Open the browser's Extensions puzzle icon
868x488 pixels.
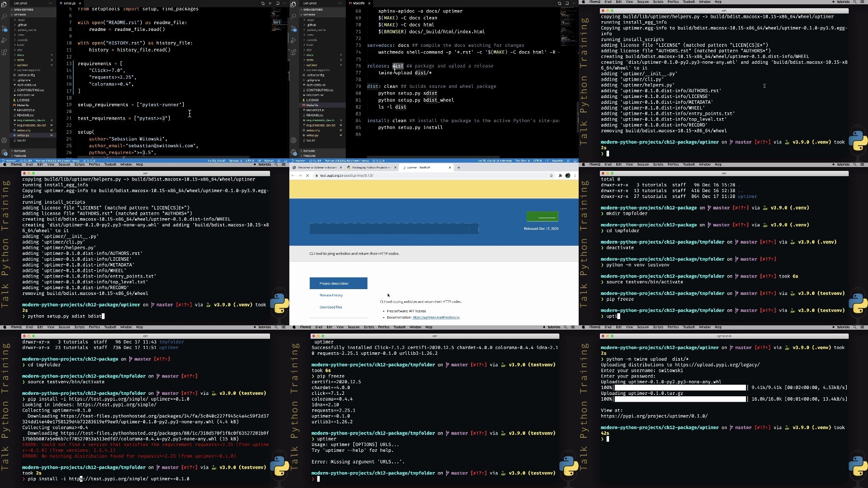coord(560,176)
